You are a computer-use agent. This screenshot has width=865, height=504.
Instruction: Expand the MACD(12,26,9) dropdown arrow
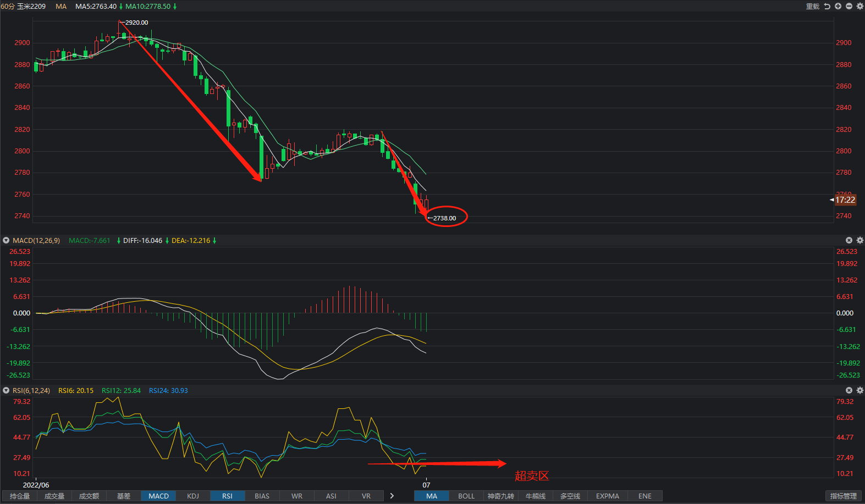(6, 240)
